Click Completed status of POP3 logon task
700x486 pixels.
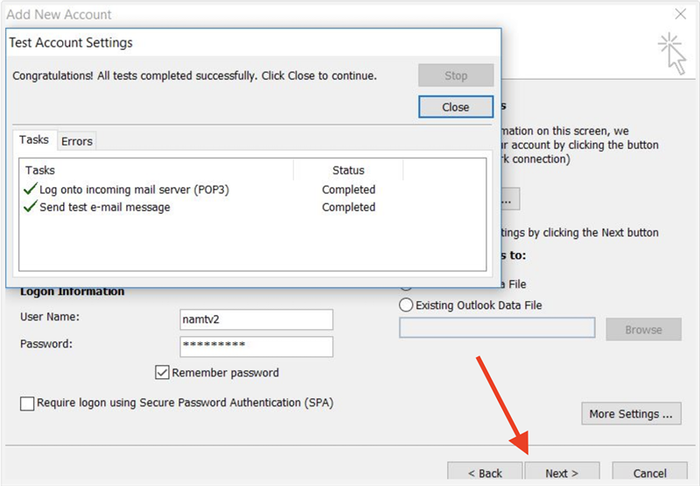pyautogui.click(x=349, y=190)
